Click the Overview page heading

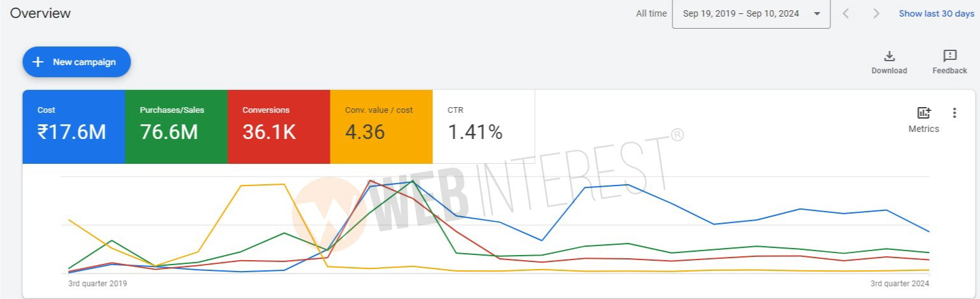click(x=40, y=13)
